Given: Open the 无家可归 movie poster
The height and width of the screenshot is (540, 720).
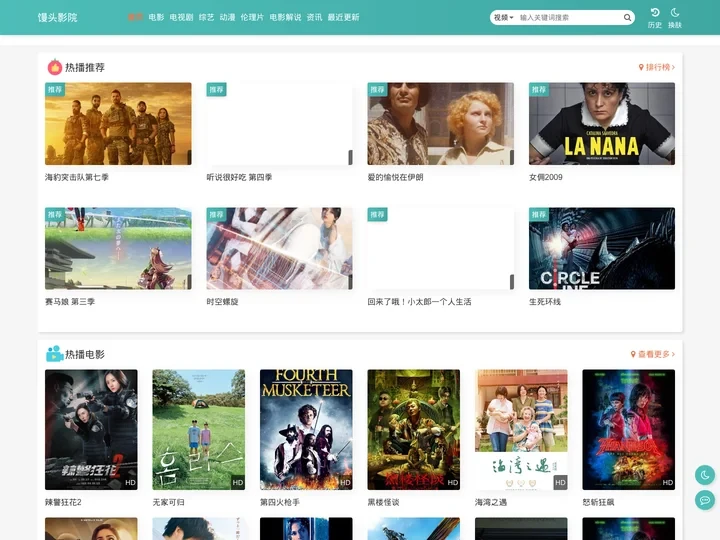Looking at the screenshot, I should pyautogui.click(x=198, y=429).
